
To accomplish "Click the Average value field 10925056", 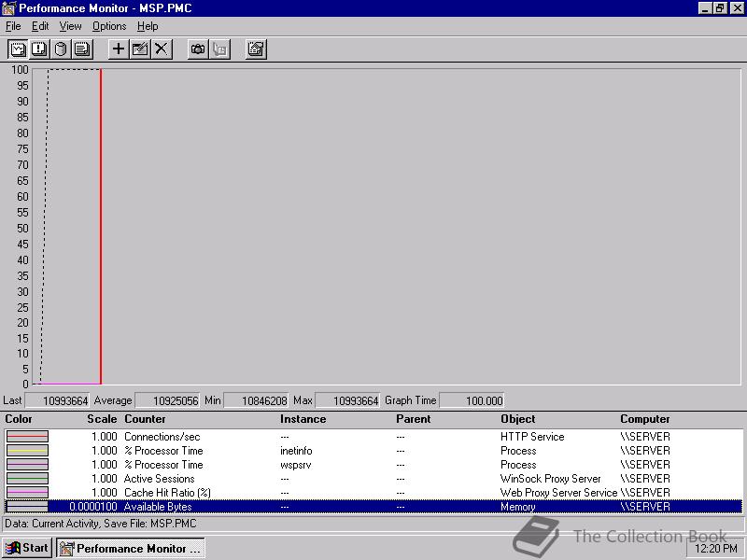I will click(167, 400).
